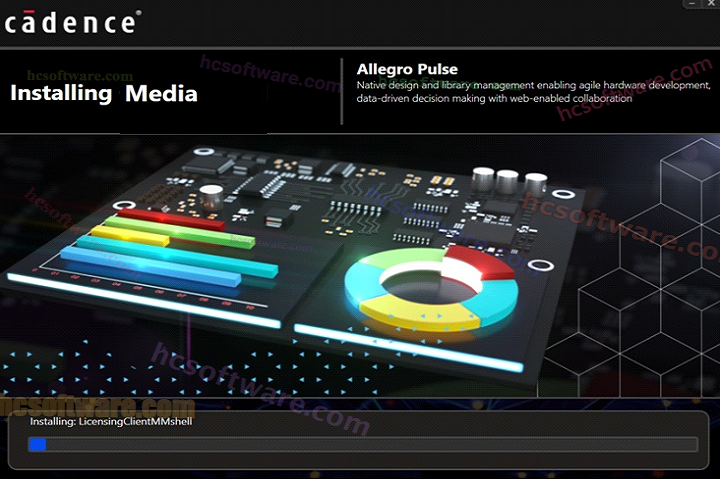Click the circuit board promotional image
720x480 pixels.
(360, 265)
